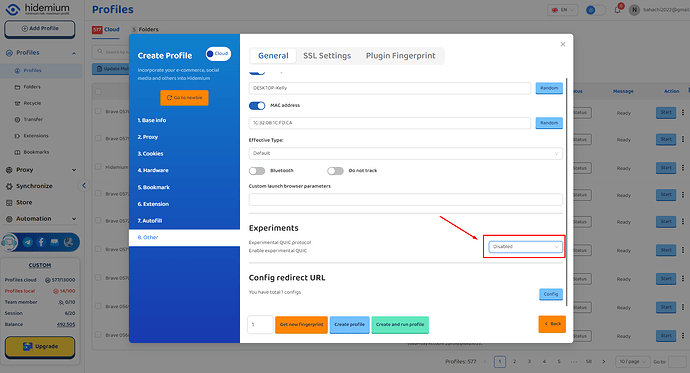Image resolution: width=690 pixels, height=373 pixels.
Task: Click the headset support agent avatar
Action: [x=9, y=242]
